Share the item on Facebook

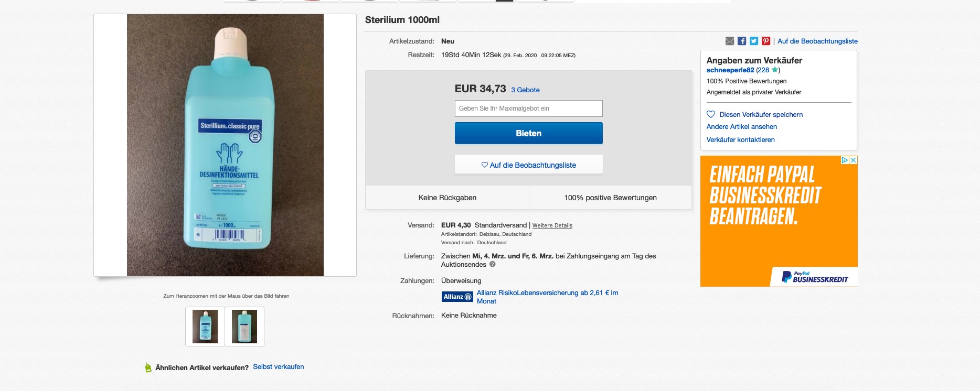(x=742, y=41)
